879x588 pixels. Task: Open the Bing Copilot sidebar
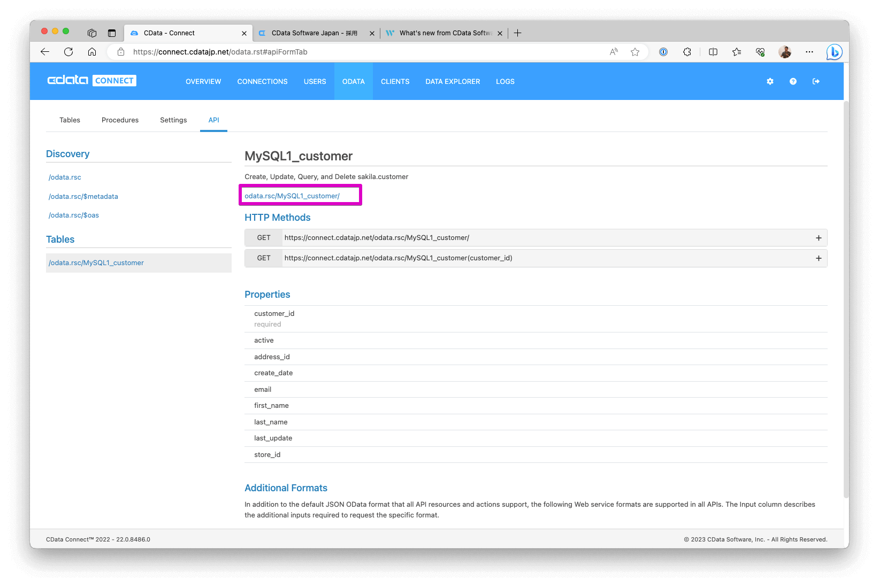coord(834,52)
